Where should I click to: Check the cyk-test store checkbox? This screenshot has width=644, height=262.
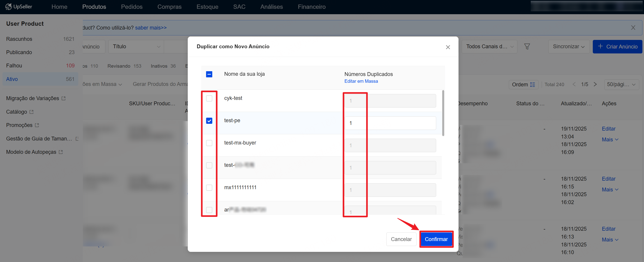209,98
